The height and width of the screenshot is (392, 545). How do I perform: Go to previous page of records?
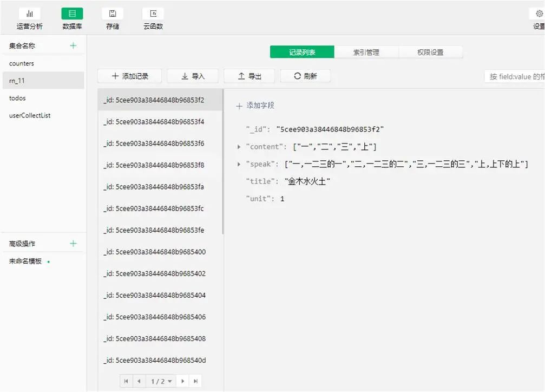(139, 381)
